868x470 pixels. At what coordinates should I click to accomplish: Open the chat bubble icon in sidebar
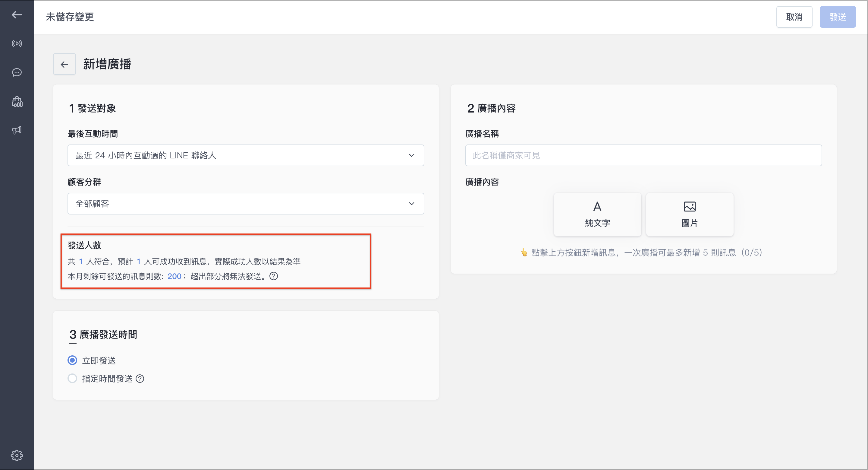[17, 72]
